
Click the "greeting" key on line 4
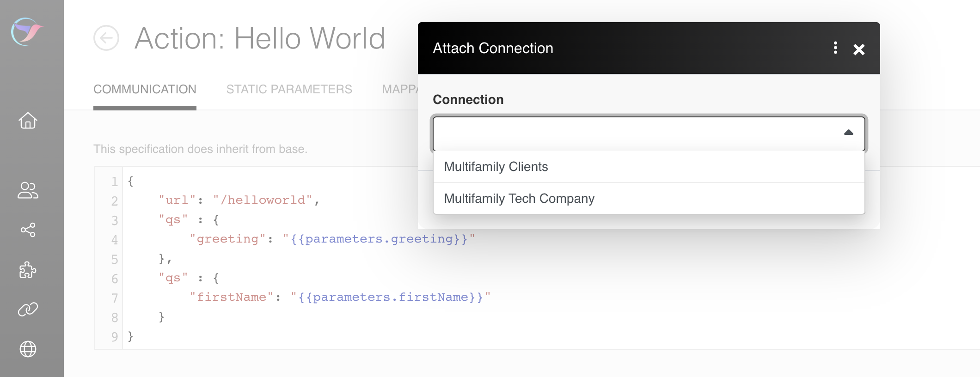227,239
